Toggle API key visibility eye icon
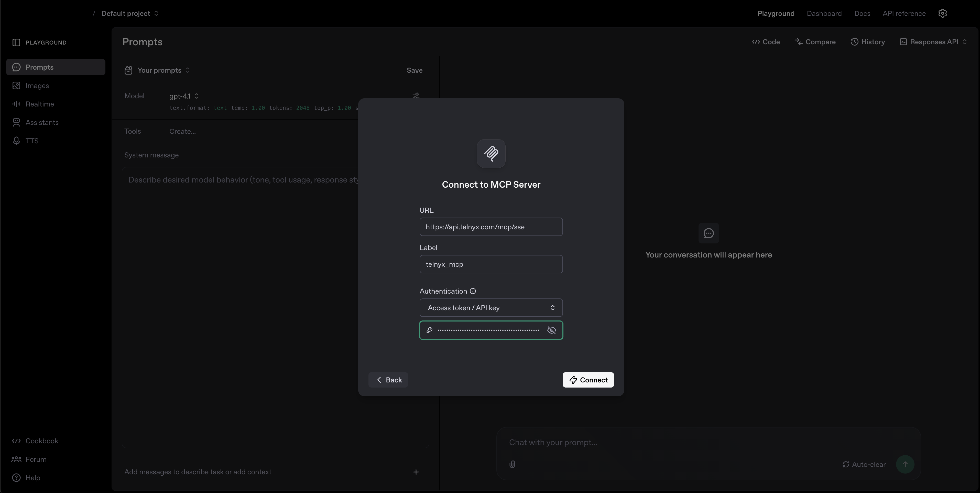 click(551, 330)
